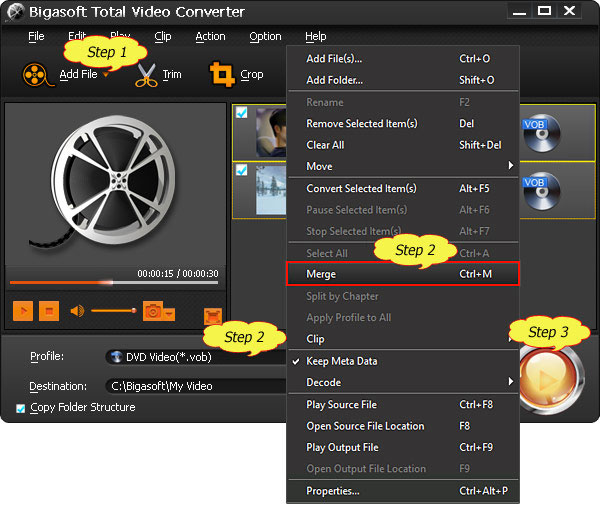Open the snapshot folder dropdown icon
This screenshot has height=523, width=600.
click(x=169, y=314)
